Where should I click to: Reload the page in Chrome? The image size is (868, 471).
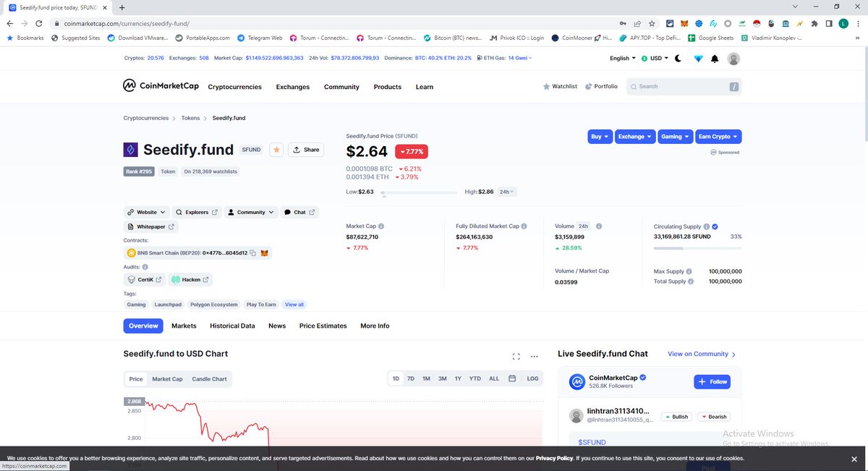click(39, 23)
